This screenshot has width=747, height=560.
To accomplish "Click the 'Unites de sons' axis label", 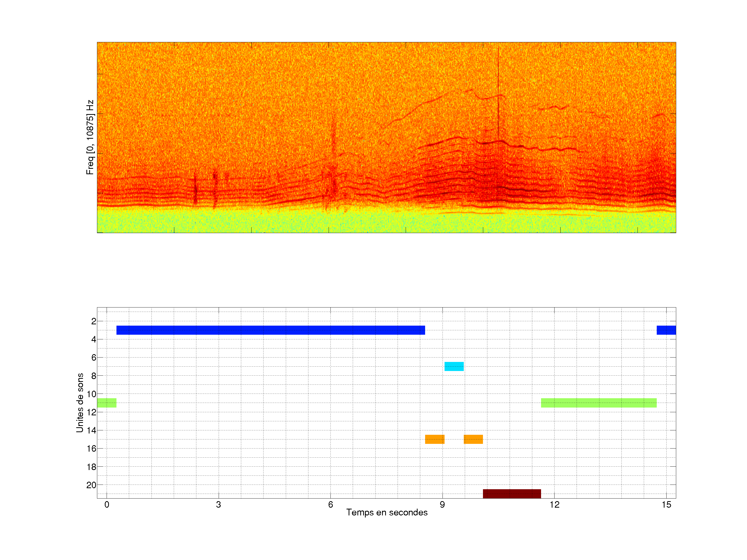I will (80, 403).
